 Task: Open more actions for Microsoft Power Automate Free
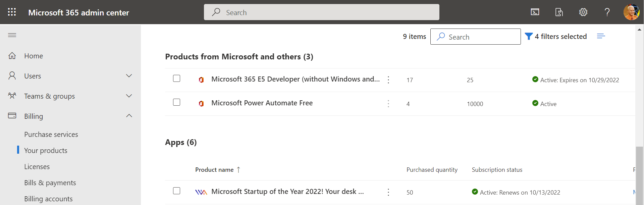[x=388, y=103]
